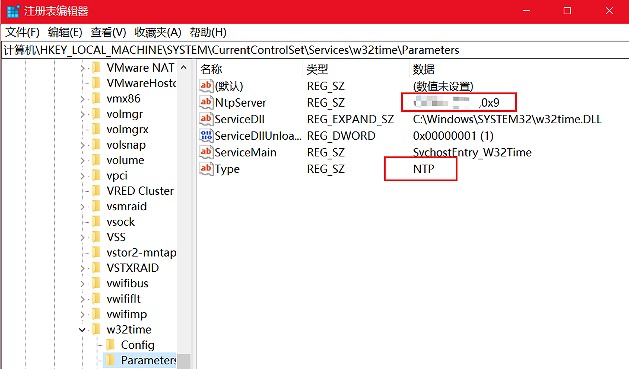The height and width of the screenshot is (369, 629).
Task: Select the vmx86 folder icon
Action: pos(96,98)
